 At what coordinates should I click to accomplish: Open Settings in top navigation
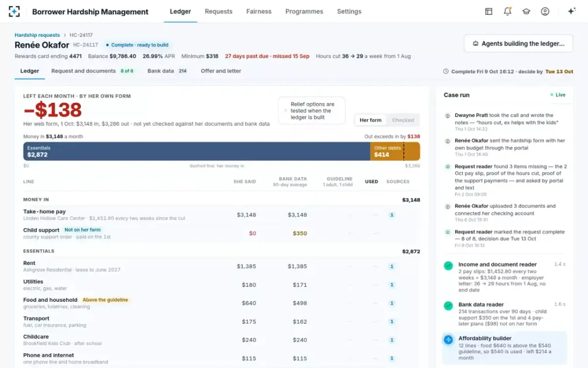(x=349, y=11)
